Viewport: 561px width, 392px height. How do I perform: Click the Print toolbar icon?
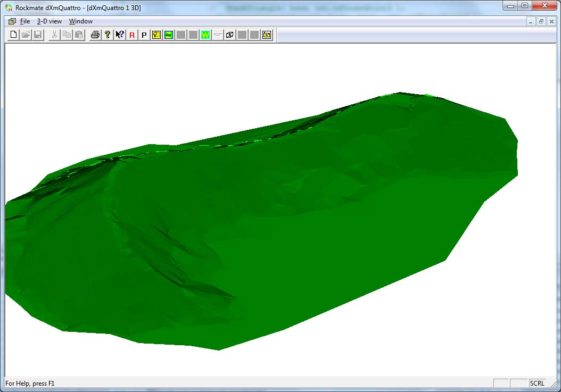pyautogui.click(x=95, y=35)
